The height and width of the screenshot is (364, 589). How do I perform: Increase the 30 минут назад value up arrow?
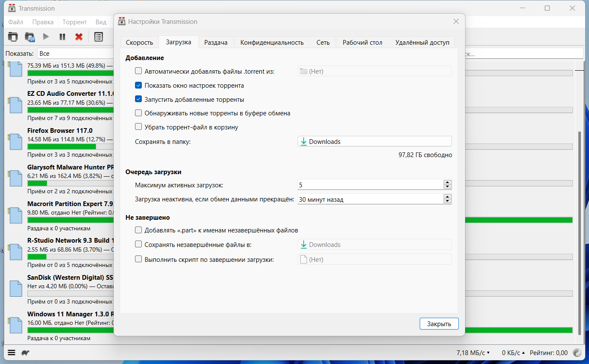[447, 197]
